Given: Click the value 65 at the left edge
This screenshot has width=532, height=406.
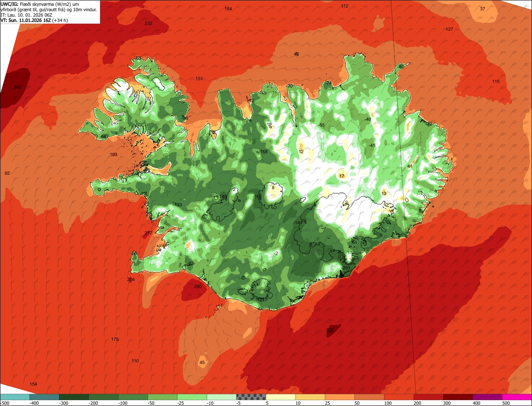Looking at the screenshot, I should coord(7,173).
